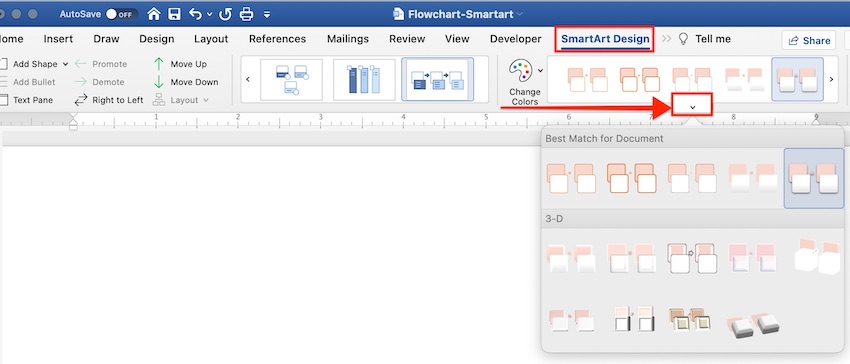Open Customize Quick Access Toolbar dropdown
This screenshot has width=850, height=364.
[267, 15]
